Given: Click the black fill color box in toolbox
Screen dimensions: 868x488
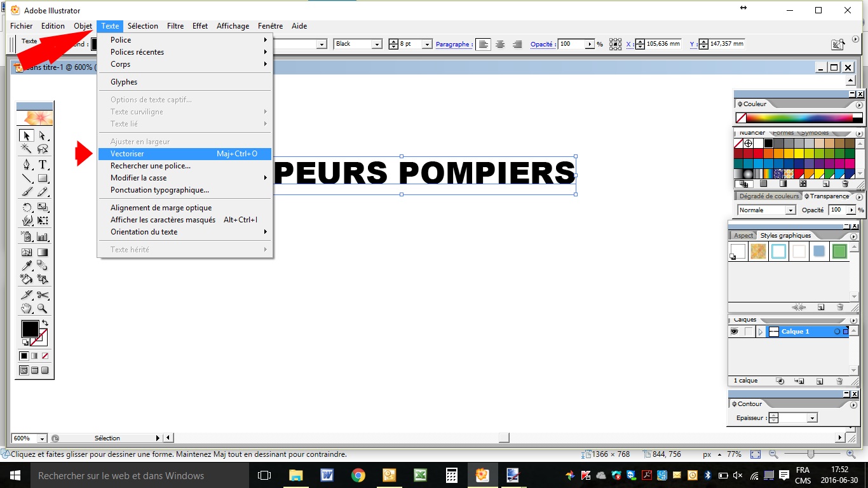Looking at the screenshot, I should pyautogui.click(x=30, y=329).
